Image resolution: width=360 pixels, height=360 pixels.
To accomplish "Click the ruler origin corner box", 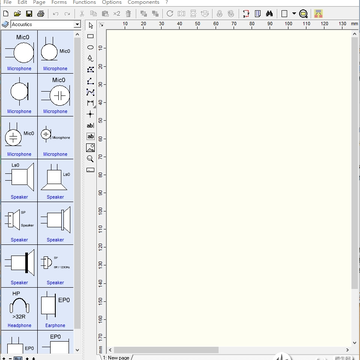I will tap(101, 25).
